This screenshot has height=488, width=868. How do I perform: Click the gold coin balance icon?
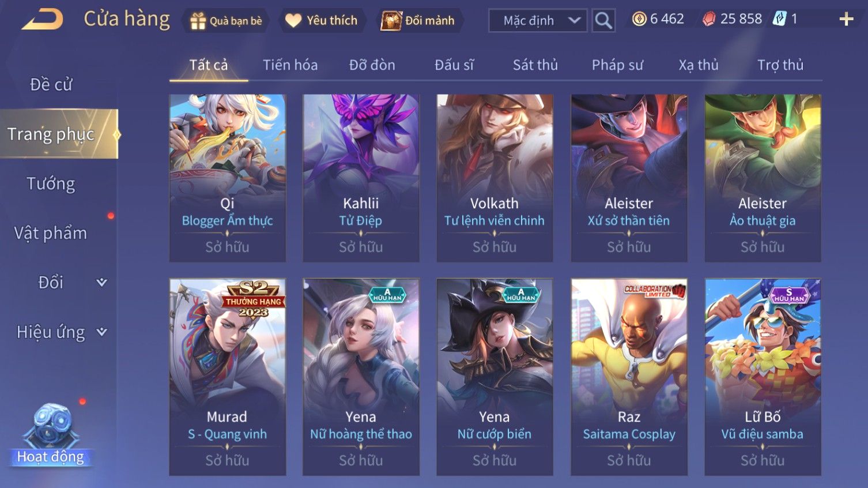[x=639, y=19]
